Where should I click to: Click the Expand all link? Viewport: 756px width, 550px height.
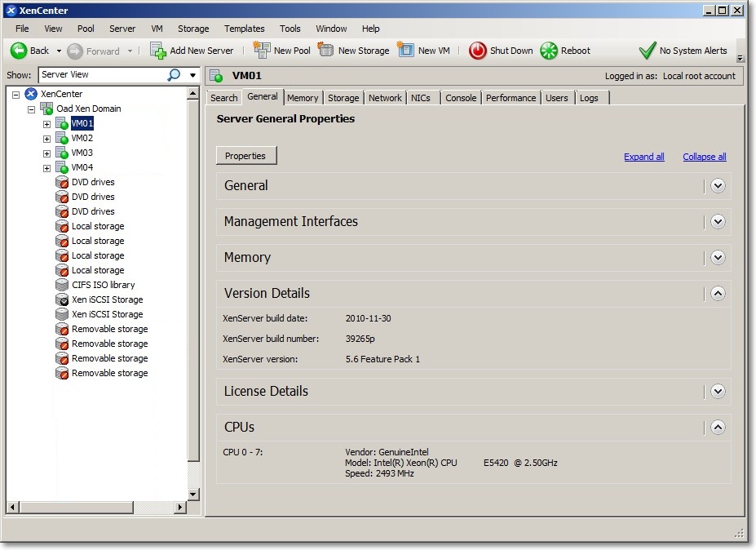644,157
